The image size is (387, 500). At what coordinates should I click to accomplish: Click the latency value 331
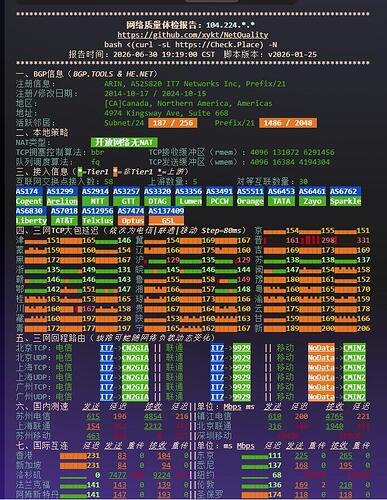click(x=363, y=240)
